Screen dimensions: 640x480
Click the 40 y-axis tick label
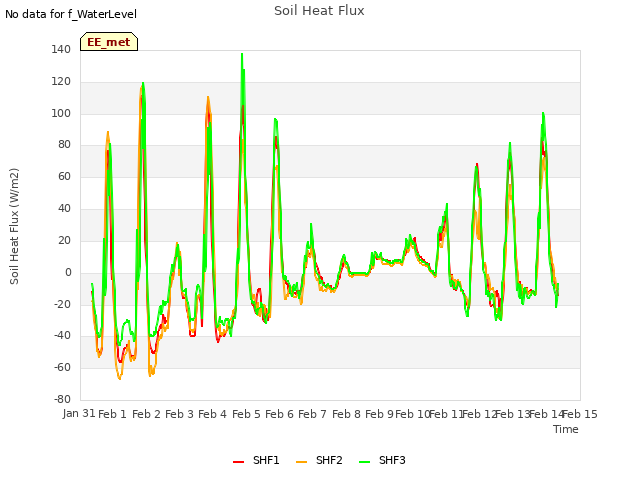(x=64, y=209)
